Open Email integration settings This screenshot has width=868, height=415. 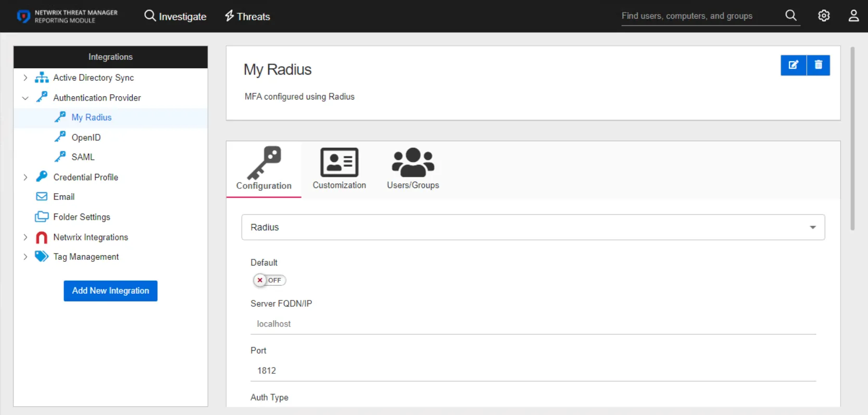pyautogui.click(x=64, y=197)
